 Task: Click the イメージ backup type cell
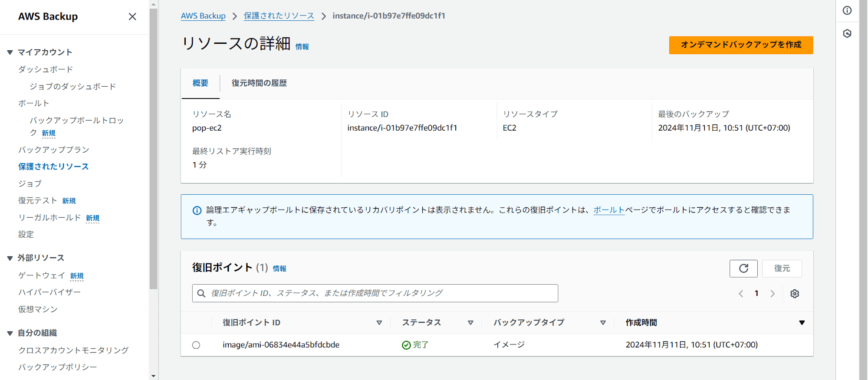coord(509,345)
